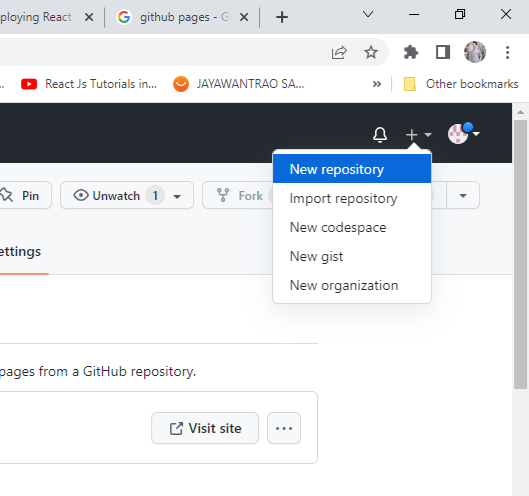This screenshot has height=496, width=529.
Task: Close the Deploying React browser tab
Action: (x=89, y=17)
